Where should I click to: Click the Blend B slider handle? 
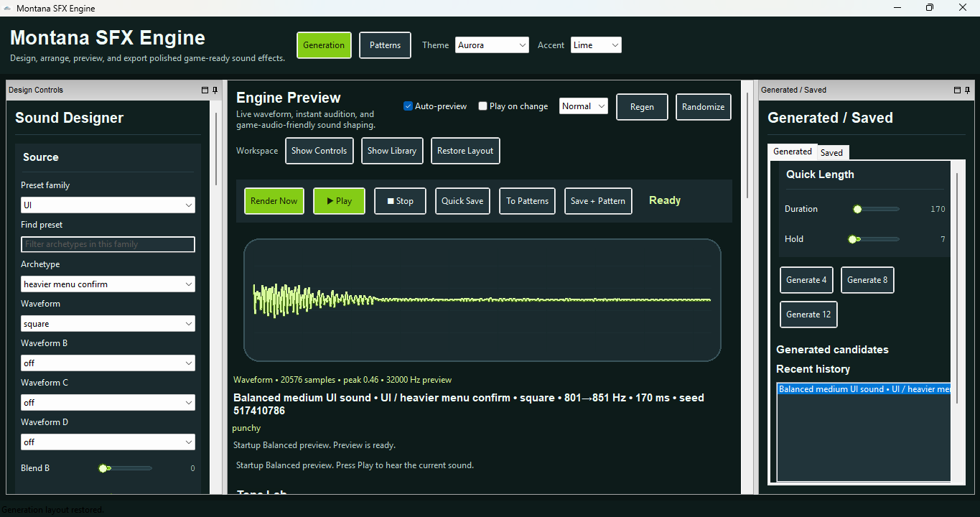[103, 468]
